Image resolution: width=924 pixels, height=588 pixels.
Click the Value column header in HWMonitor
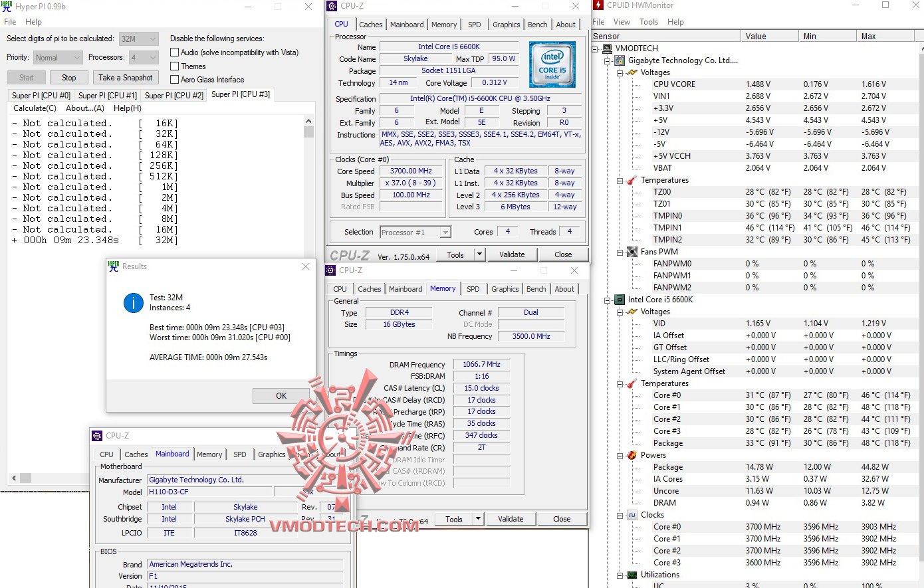click(770, 37)
